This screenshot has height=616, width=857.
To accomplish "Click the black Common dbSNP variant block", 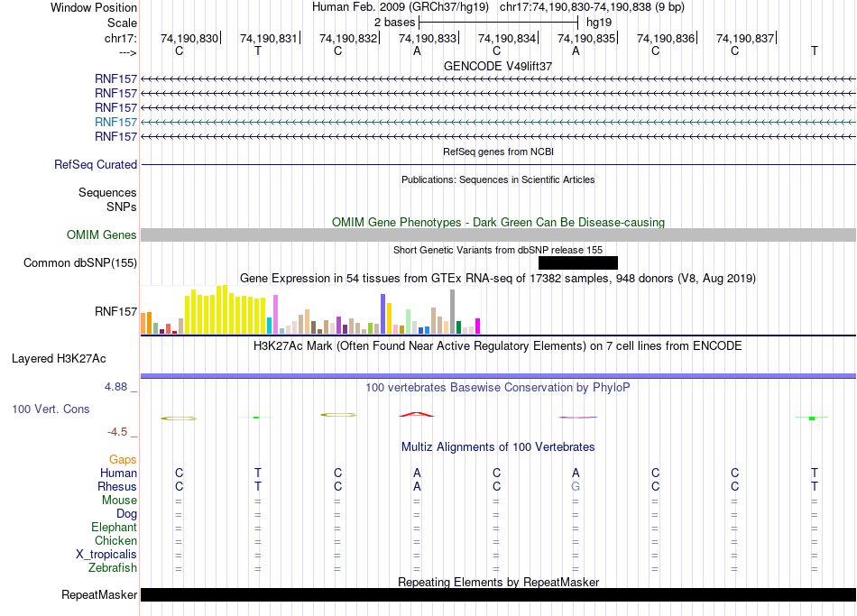I will [x=577, y=263].
